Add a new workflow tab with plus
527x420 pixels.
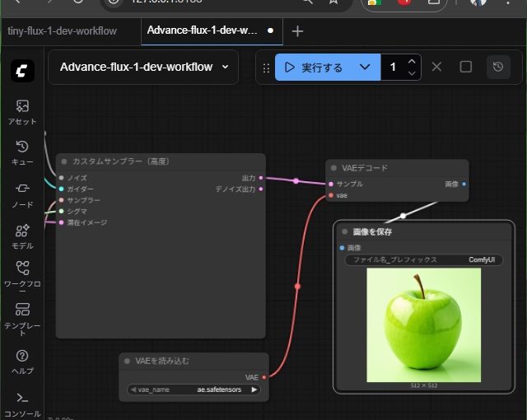coord(297,31)
